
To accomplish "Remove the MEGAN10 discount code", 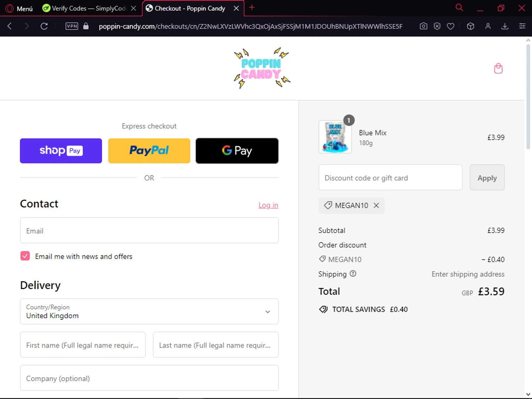I will click(x=377, y=205).
